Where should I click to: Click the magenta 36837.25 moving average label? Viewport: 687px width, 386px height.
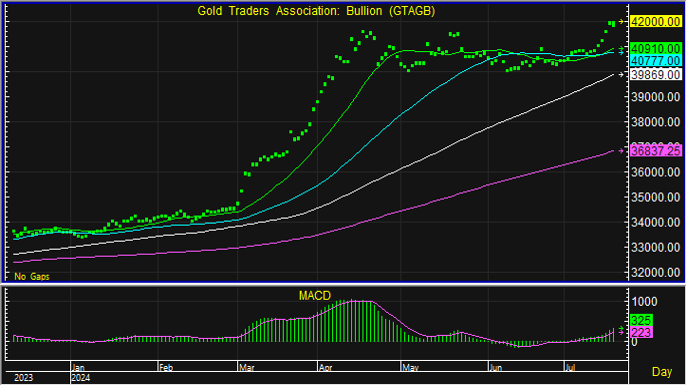(655, 151)
